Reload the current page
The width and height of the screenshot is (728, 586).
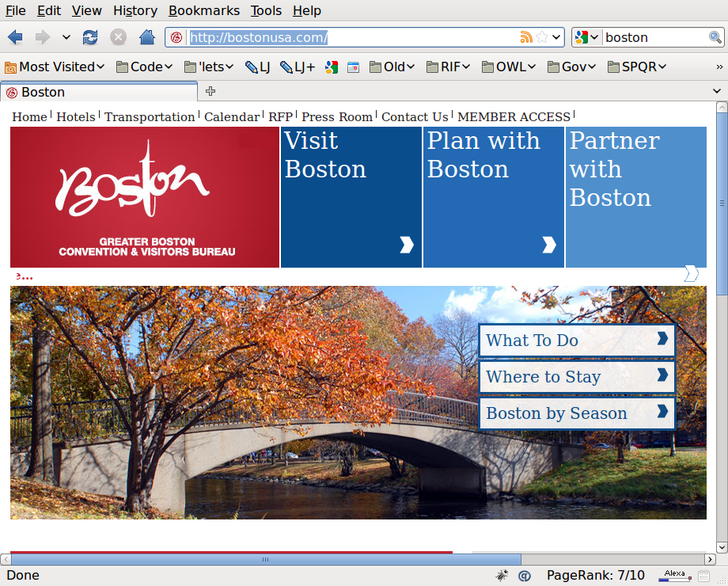click(90, 37)
